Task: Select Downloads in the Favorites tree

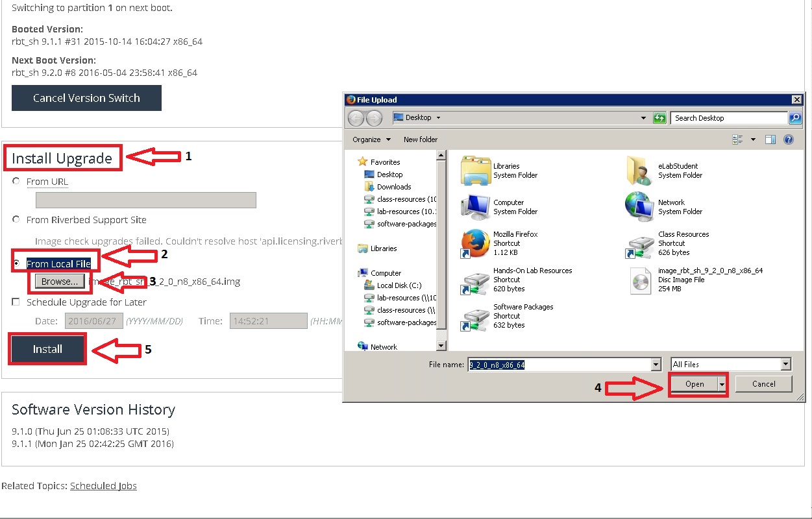Action: [x=394, y=187]
